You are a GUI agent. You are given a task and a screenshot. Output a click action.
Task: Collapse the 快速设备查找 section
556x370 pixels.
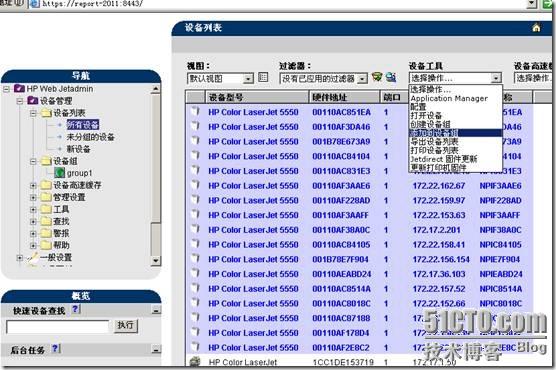click(x=156, y=310)
